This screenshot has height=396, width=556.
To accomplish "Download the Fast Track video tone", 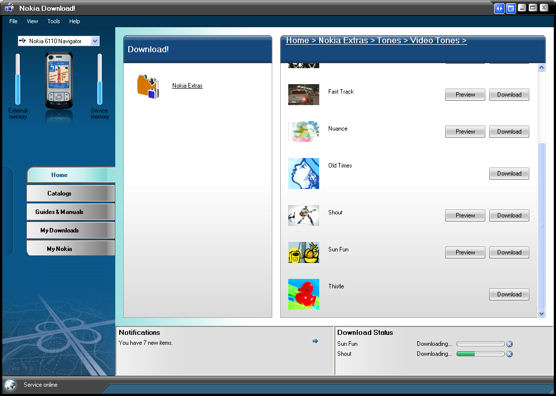I will 509,95.
